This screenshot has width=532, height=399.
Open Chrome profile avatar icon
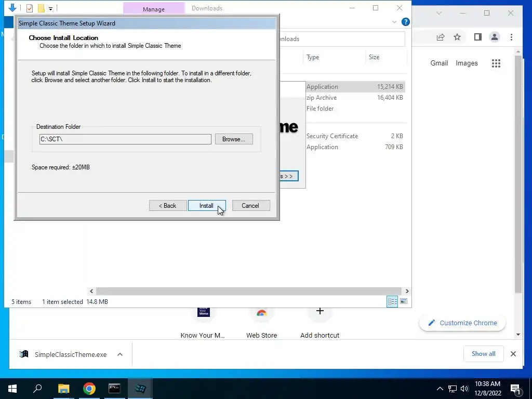tap(495, 37)
